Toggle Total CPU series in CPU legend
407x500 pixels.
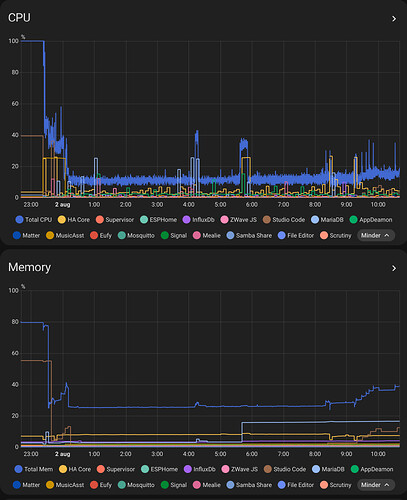point(34,220)
